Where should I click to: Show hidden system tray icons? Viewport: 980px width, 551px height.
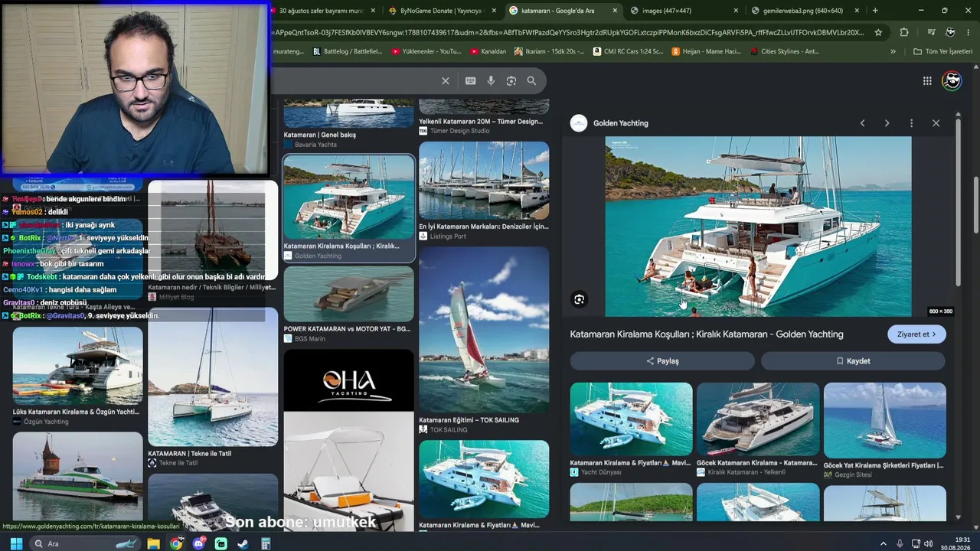pos(883,544)
